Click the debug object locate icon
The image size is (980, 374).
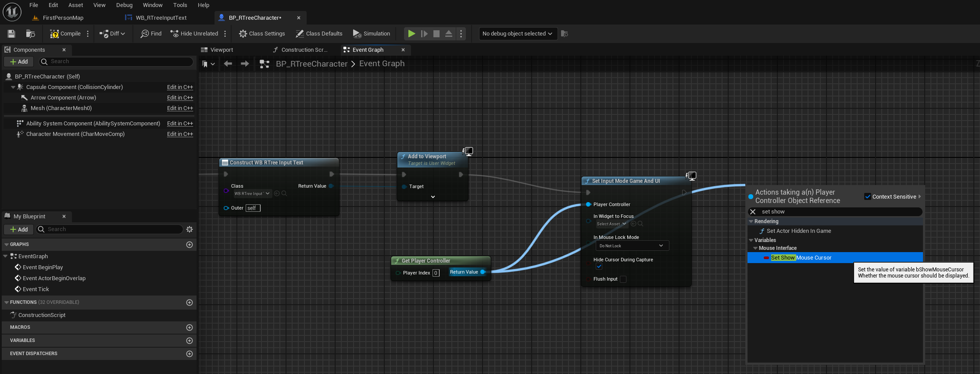[x=565, y=34]
